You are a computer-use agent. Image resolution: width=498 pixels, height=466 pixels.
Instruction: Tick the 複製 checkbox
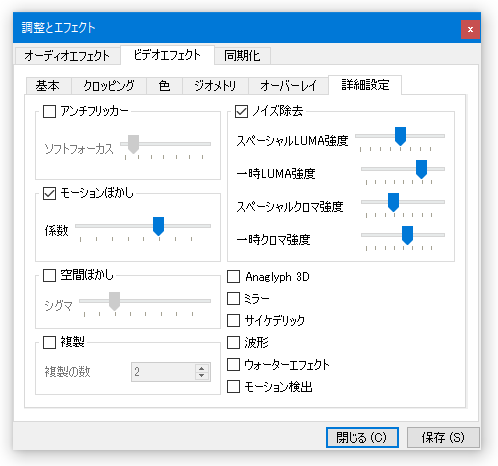49,342
